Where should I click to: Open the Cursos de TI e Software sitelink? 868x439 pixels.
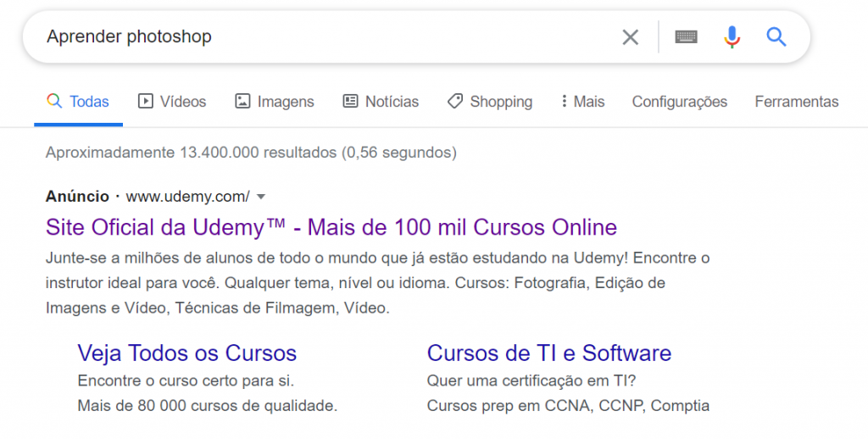point(549,353)
